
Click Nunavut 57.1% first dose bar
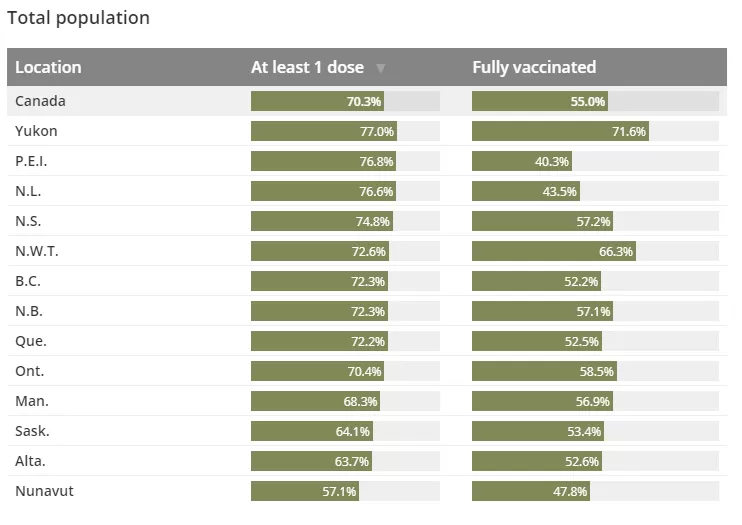[305, 491]
